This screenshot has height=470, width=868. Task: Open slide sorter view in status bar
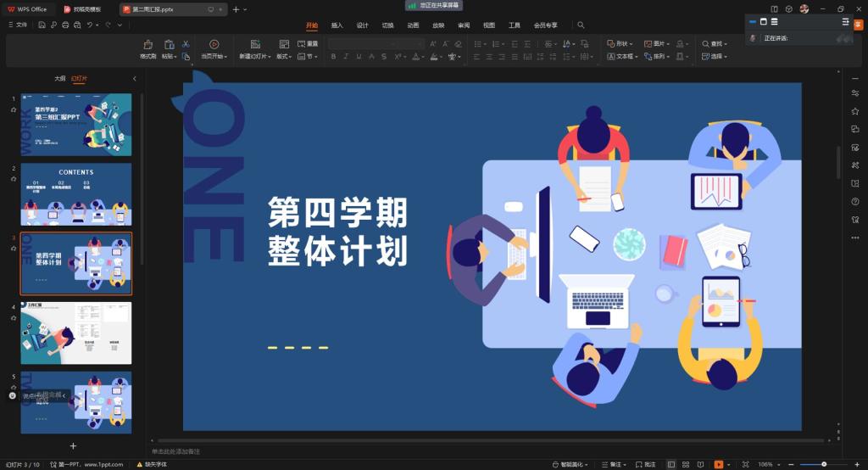pos(684,464)
